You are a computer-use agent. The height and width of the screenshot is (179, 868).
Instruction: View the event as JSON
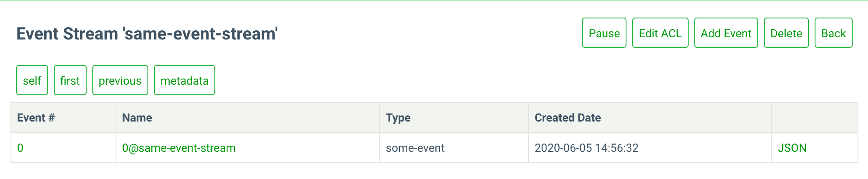792,148
